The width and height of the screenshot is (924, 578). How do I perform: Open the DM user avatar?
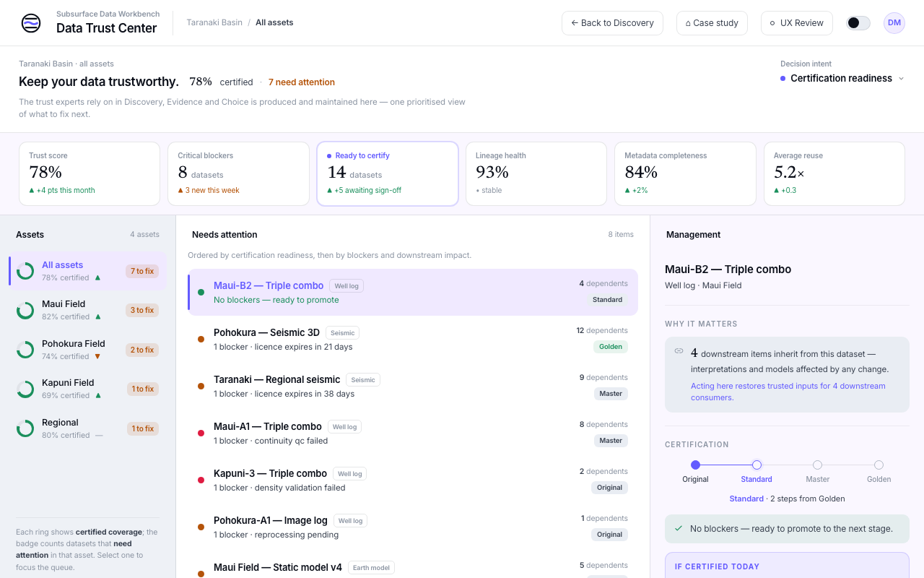click(x=894, y=23)
